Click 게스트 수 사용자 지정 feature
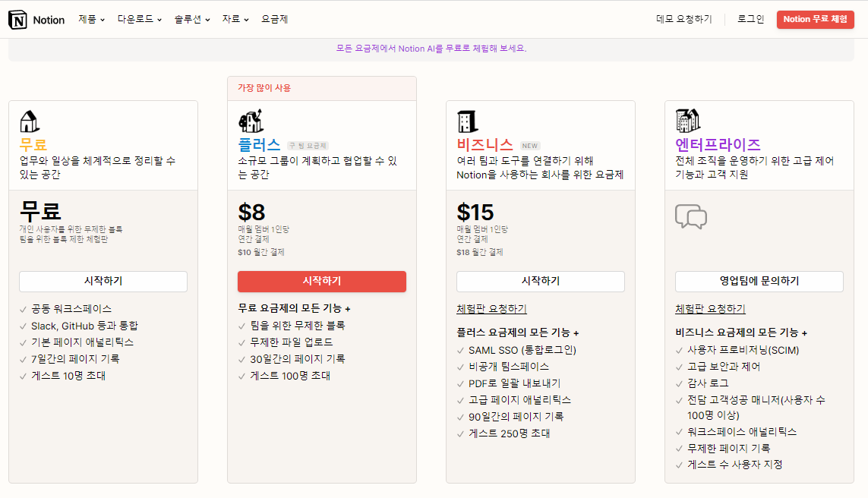 click(x=734, y=465)
